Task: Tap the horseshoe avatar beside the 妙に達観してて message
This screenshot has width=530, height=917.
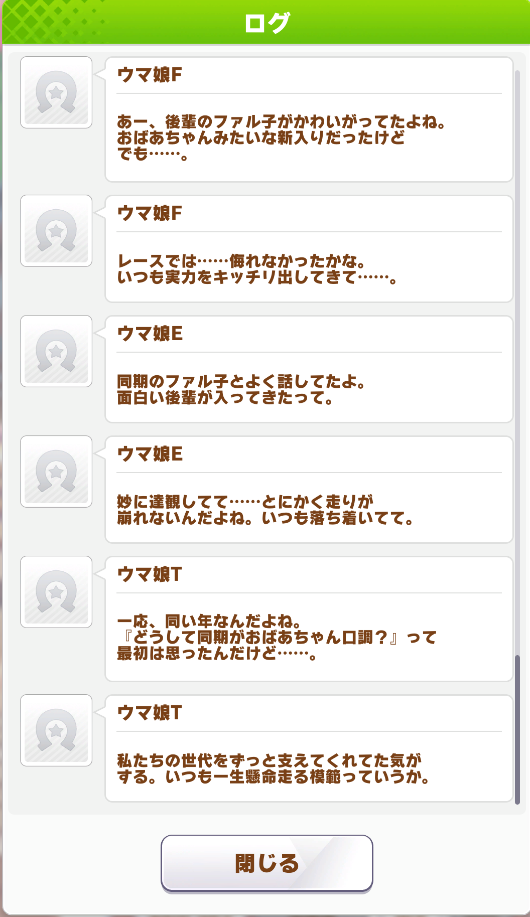Action: tap(56, 472)
